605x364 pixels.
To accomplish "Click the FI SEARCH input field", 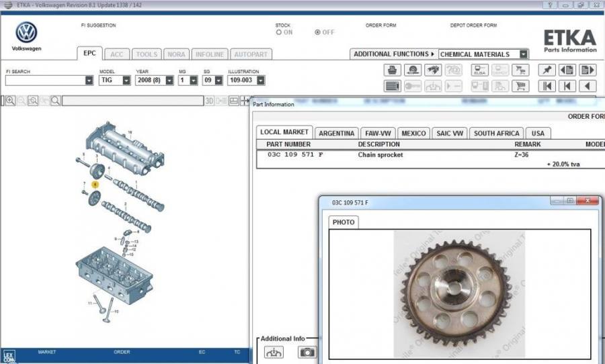I will pyautogui.click(x=44, y=80).
